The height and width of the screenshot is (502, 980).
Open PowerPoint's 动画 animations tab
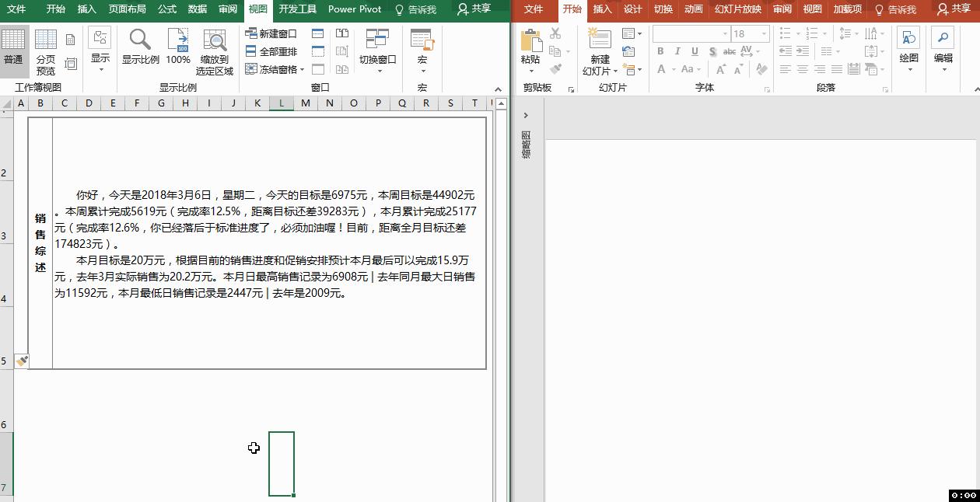point(694,9)
